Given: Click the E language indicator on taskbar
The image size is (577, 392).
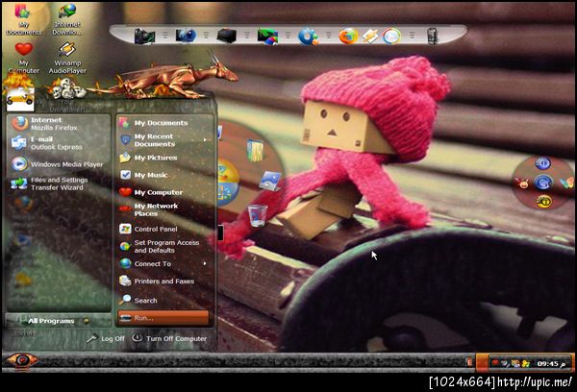Looking at the screenshot, I should point(469,362).
